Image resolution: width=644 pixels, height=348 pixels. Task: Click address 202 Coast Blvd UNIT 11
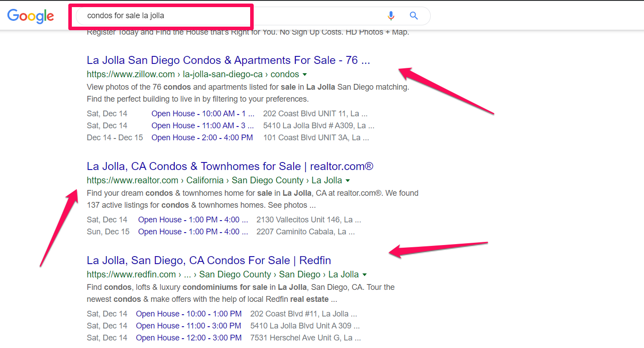315,114
